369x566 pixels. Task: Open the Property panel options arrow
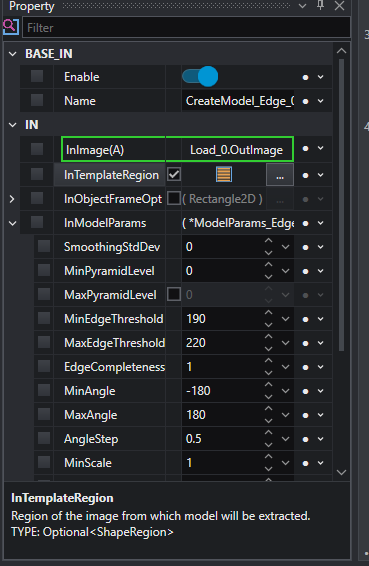303,6
